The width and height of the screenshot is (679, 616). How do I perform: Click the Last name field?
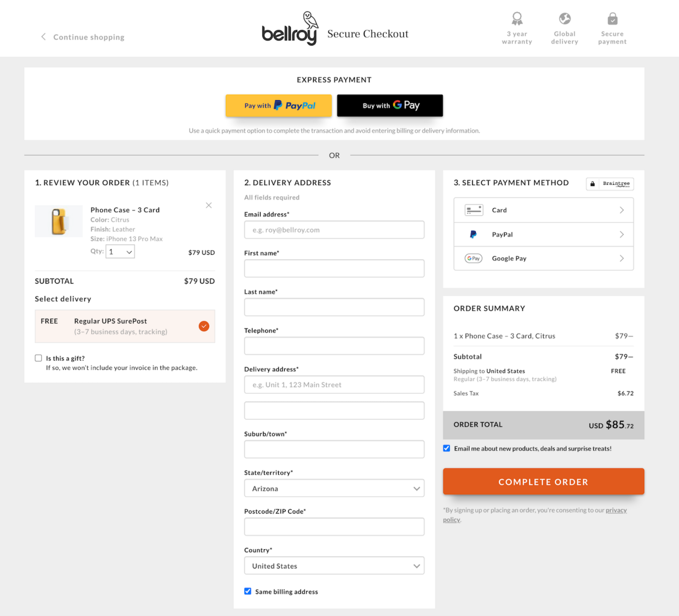click(334, 307)
